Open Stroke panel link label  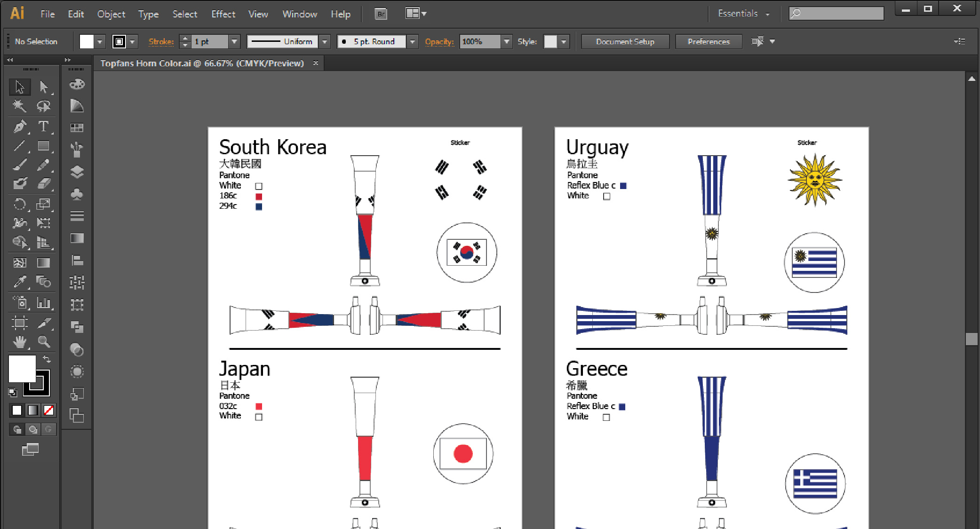pyautogui.click(x=161, y=42)
